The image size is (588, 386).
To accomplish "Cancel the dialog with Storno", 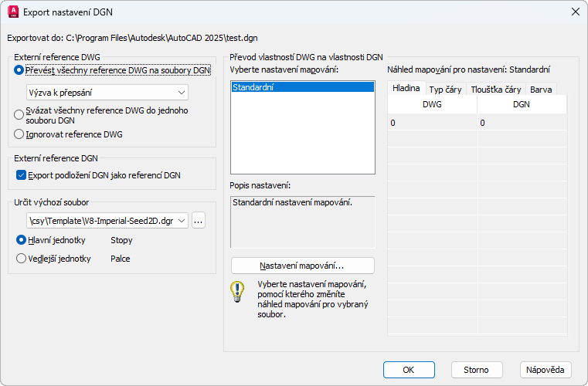I will coord(477,370).
